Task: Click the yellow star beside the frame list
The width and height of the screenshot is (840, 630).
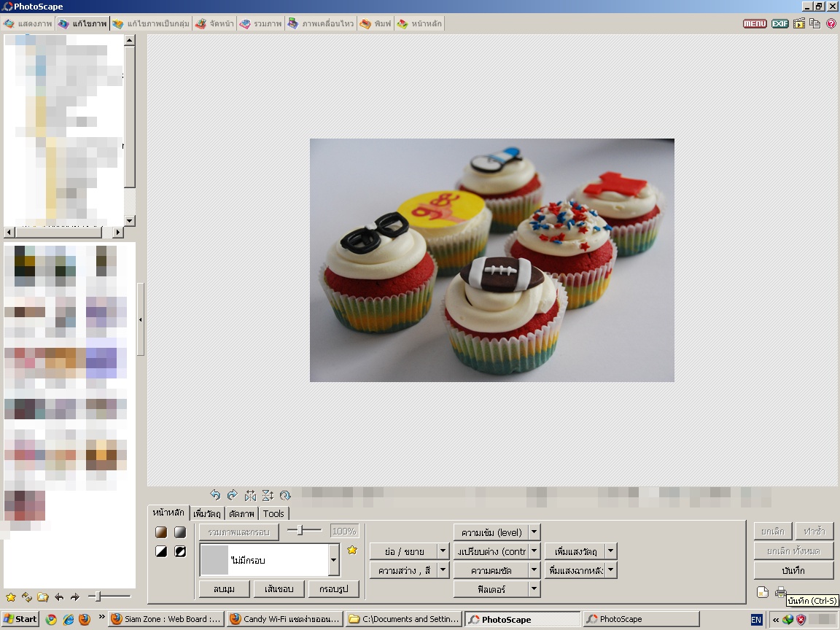Action: [x=352, y=551]
